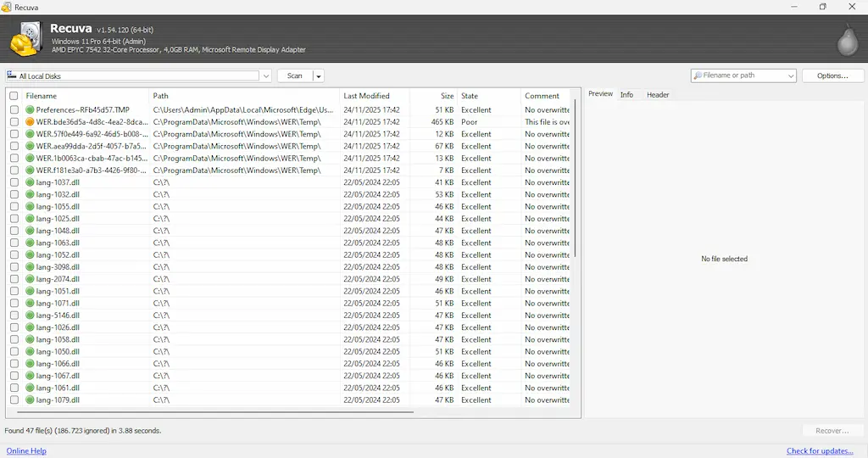Click green state icon of lang-1055.dll
This screenshot has height=458, width=868.
pyautogui.click(x=30, y=207)
